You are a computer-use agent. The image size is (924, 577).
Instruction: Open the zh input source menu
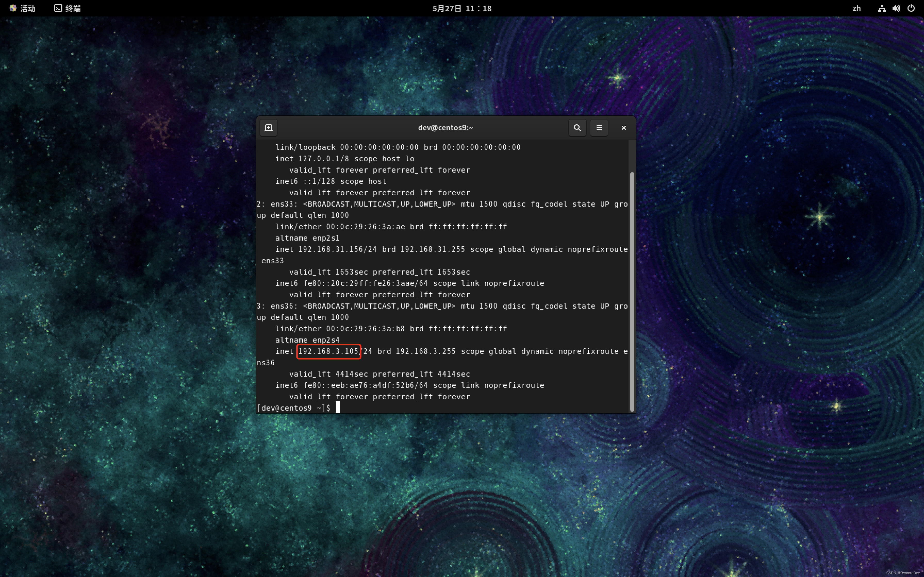(856, 9)
